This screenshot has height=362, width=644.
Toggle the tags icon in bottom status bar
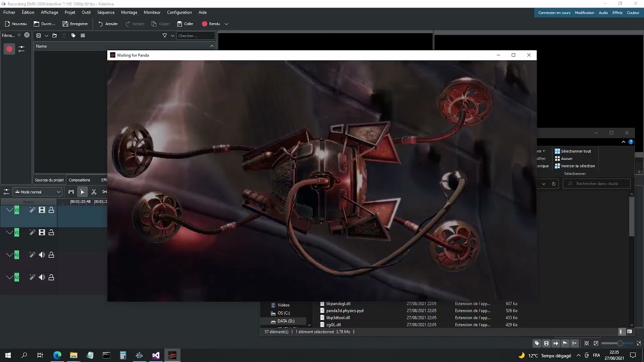537,343
